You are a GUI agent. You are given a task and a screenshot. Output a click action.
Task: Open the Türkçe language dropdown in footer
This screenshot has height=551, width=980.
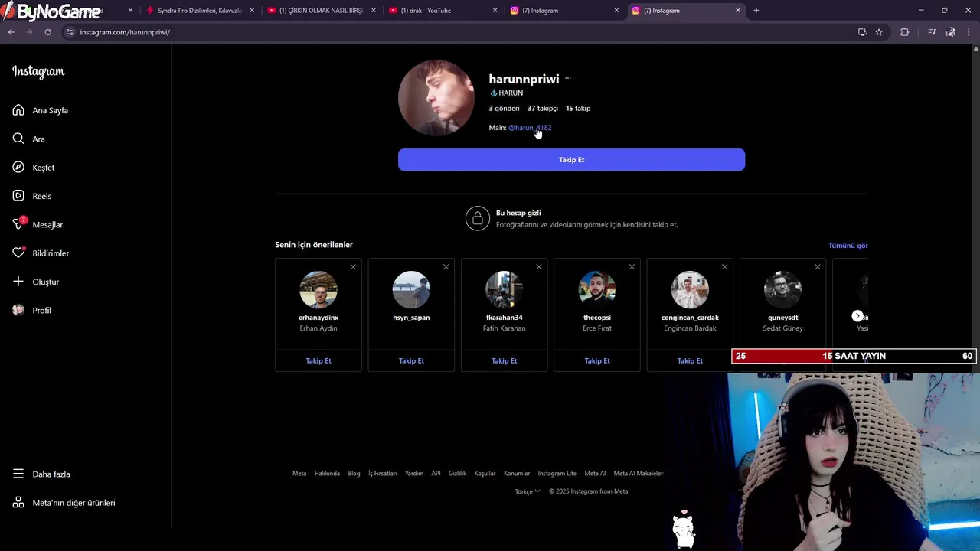528,491
